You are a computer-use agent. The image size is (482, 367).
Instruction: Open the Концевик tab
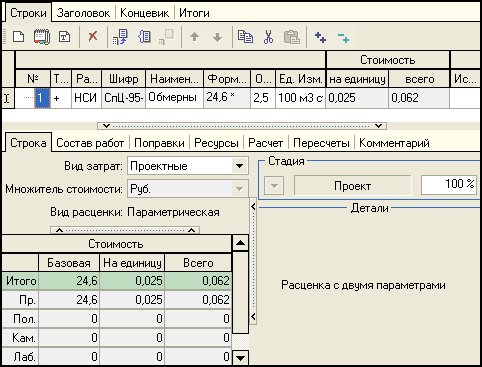(144, 13)
